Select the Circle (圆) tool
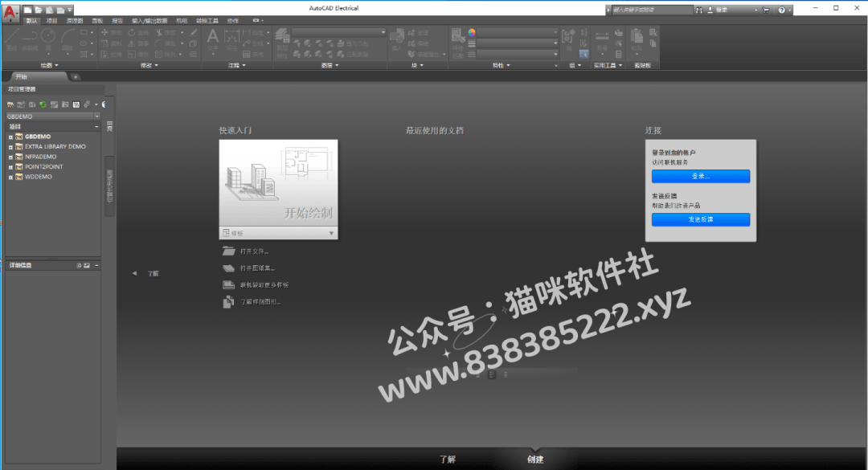The width and height of the screenshot is (868, 470). (x=48, y=39)
